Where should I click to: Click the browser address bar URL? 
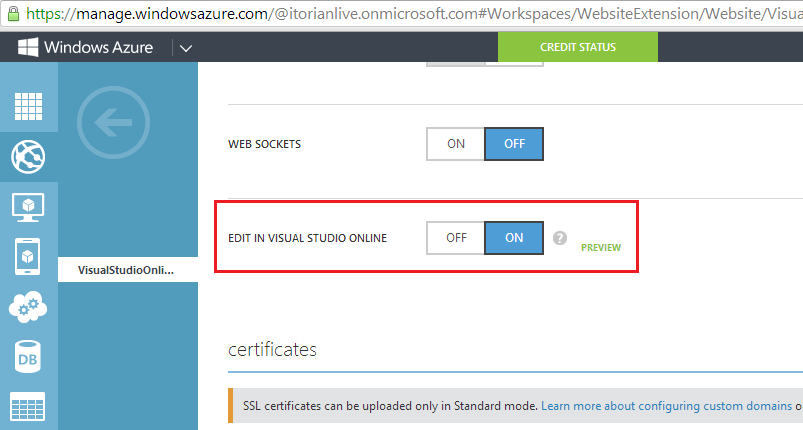click(x=414, y=13)
